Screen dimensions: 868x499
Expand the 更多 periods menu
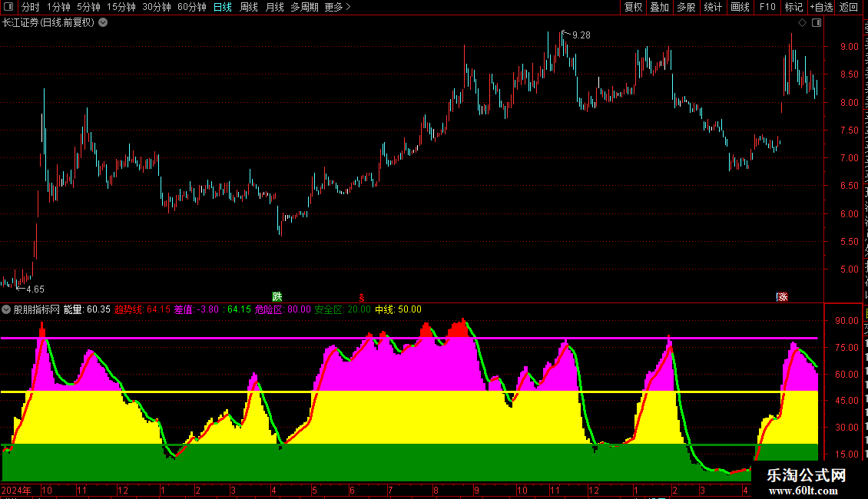pyautogui.click(x=338, y=7)
